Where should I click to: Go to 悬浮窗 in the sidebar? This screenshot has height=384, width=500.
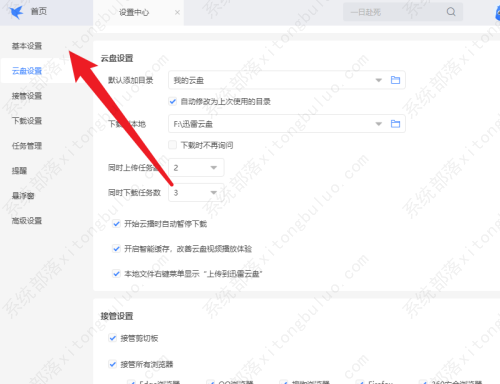pyautogui.click(x=23, y=196)
